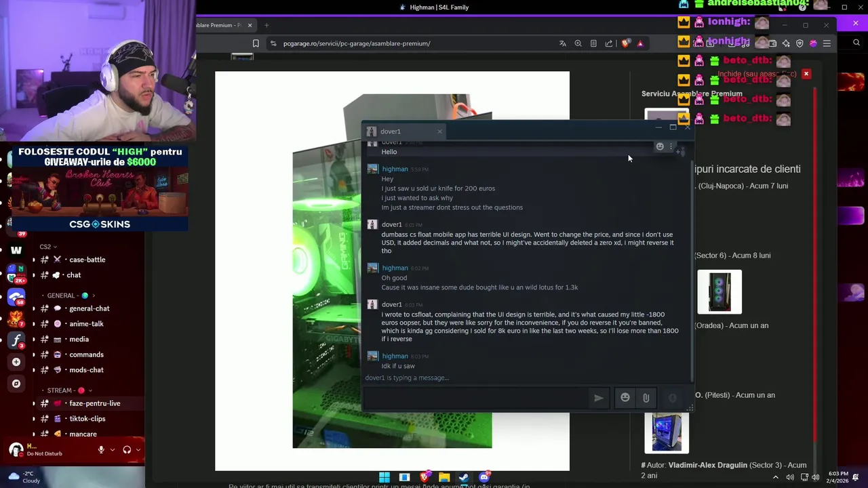This screenshot has height=488, width=868.
Task: Click the CSGO Skins giveaway banner
Action: tap(100, 188)
